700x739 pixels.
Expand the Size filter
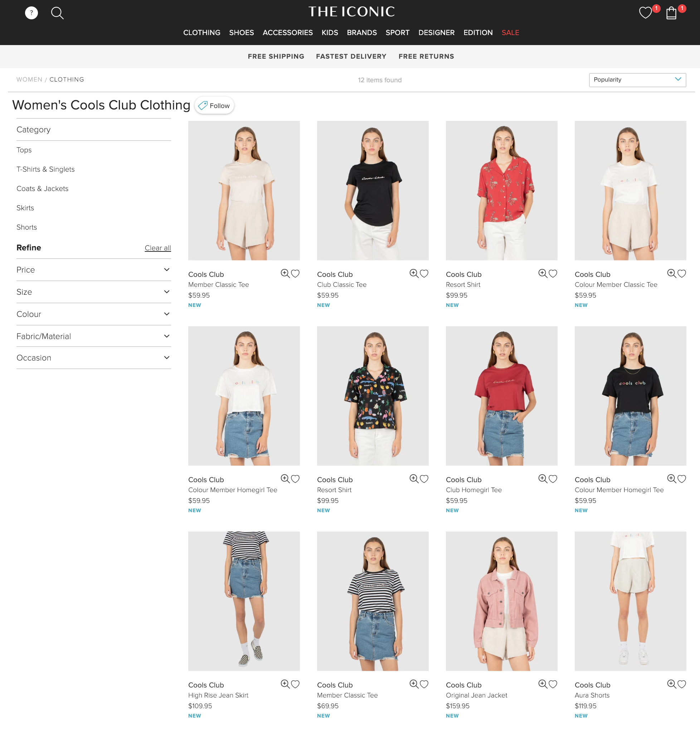coord(94,292)
